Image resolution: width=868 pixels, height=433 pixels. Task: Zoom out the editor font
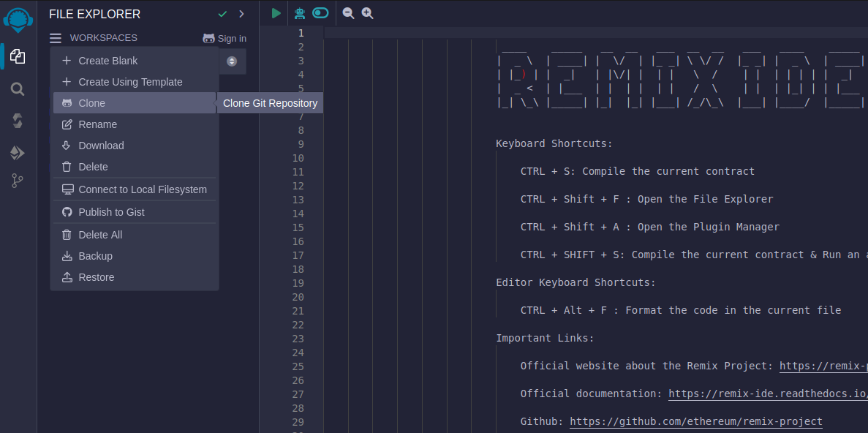[x=348, y=13]
